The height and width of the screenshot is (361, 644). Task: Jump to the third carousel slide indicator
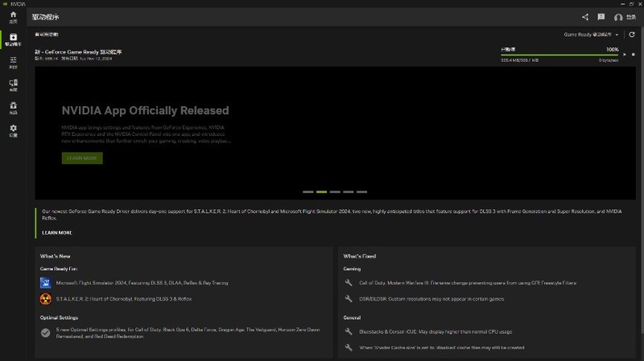tap(335, 191)
